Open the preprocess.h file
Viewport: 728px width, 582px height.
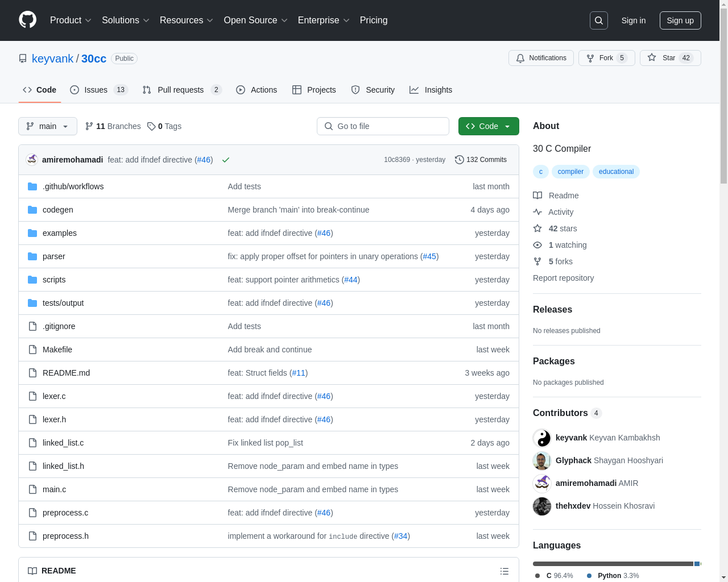pos(65,536)
